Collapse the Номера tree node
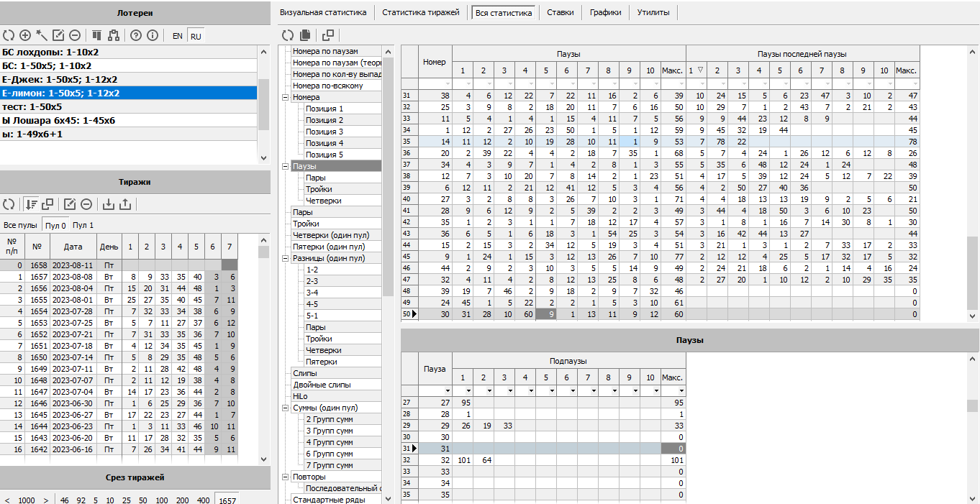The image size is (980, 504). (285, 97)
